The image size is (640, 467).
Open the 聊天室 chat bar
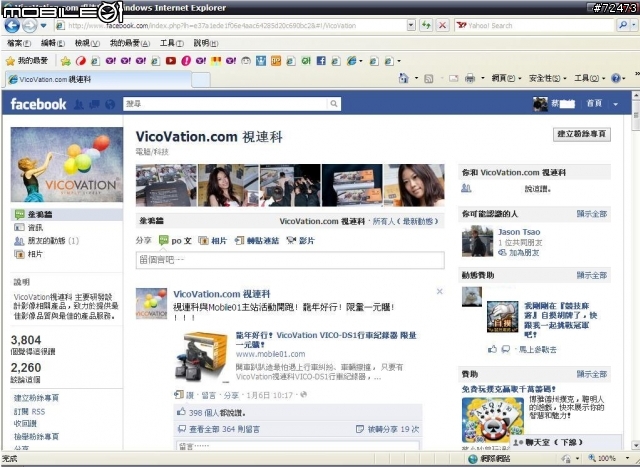coord(565,442)
